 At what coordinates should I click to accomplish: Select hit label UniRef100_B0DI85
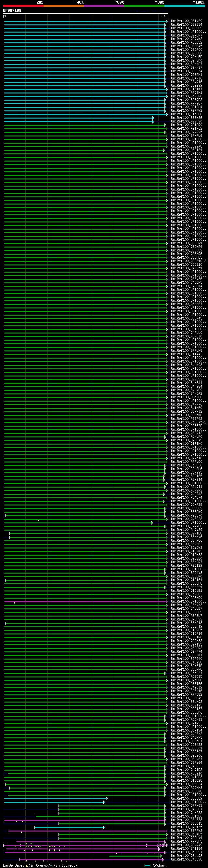(187, 476)
